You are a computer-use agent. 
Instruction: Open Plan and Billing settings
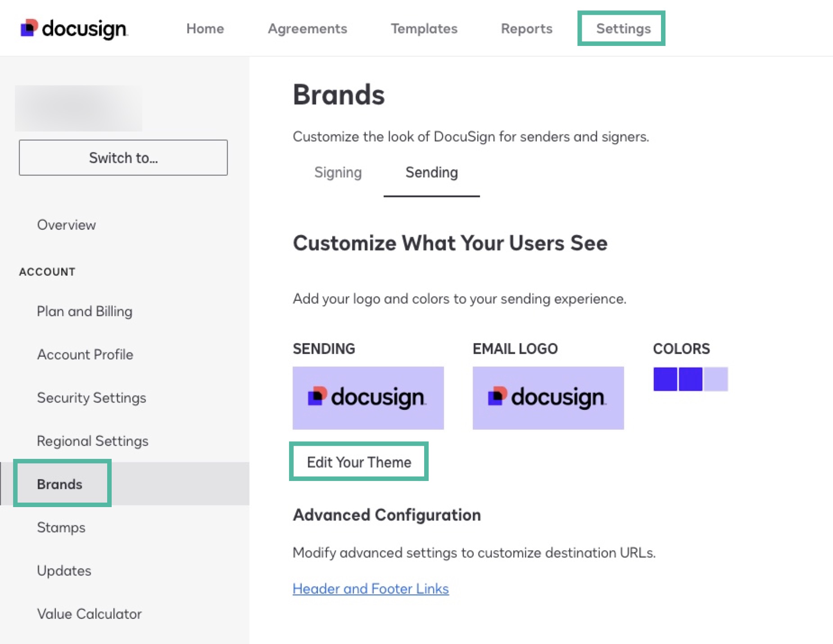pos(84,311)
